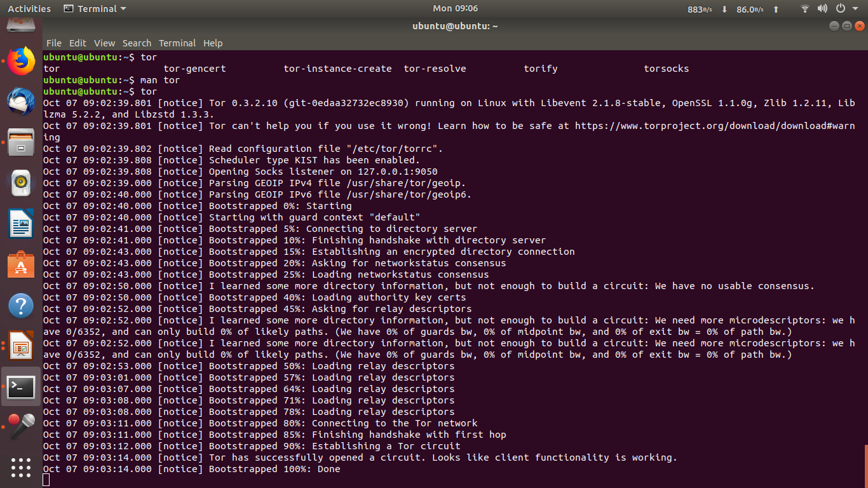Viewport: 868px width, 488px height.
Task: Select the Terminal icon in dock
Action: (21, 386)
